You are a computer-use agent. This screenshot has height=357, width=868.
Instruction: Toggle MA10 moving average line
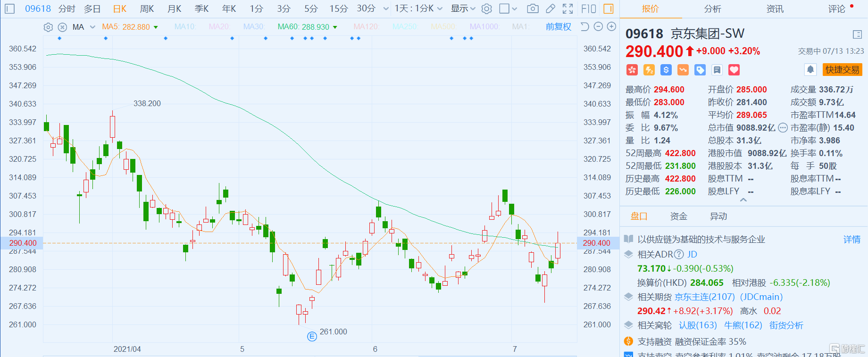point(185,27)
